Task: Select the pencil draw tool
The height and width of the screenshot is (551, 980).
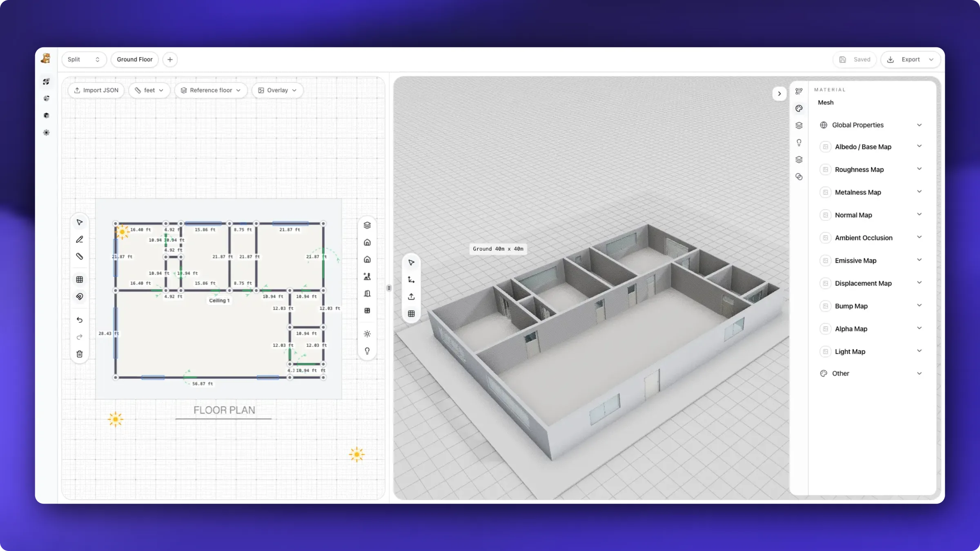Action: (80, 240)
